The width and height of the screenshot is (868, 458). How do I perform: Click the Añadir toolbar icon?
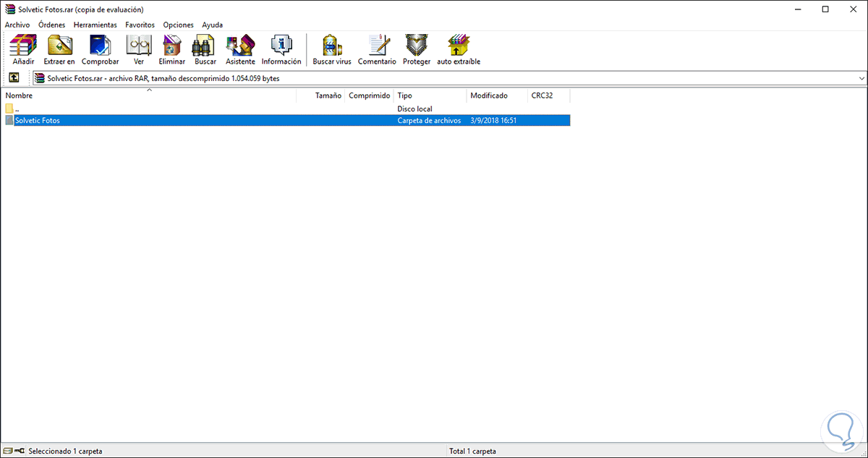click(23, 45)
